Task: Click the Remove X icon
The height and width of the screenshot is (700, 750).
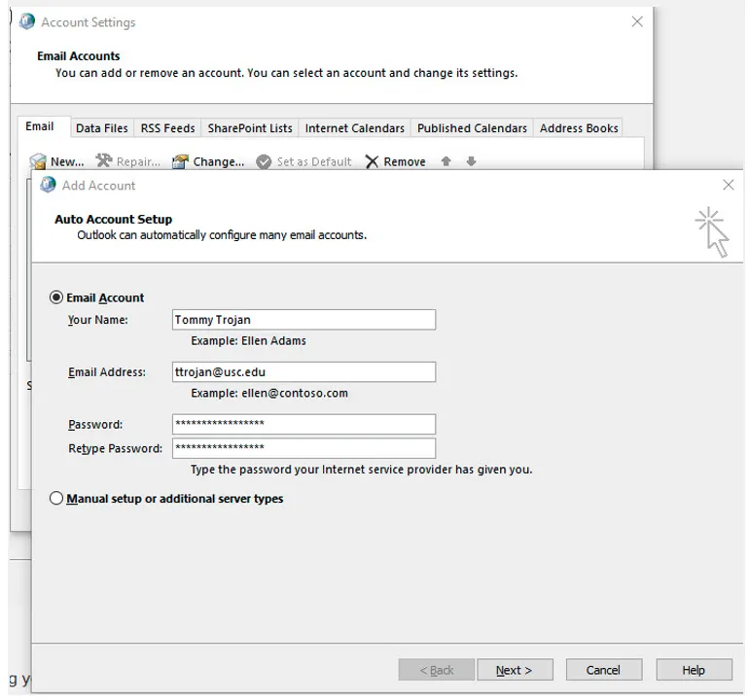Action: (372, 161)
